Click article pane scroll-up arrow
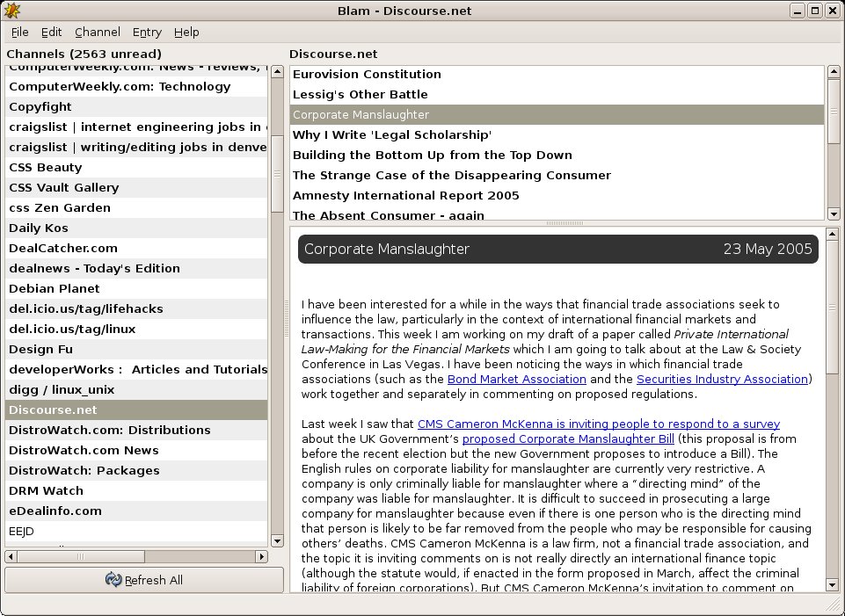 [832, 234]
